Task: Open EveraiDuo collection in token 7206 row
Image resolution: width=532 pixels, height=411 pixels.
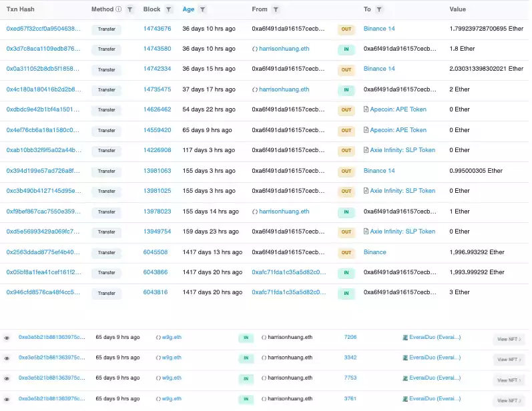Action: 435,337
